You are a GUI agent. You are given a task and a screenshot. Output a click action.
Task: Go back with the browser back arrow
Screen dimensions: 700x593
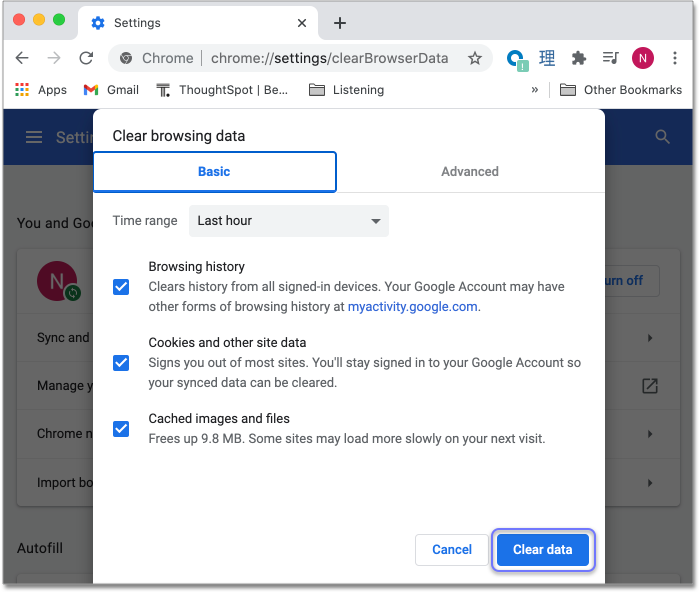point(22,58)
